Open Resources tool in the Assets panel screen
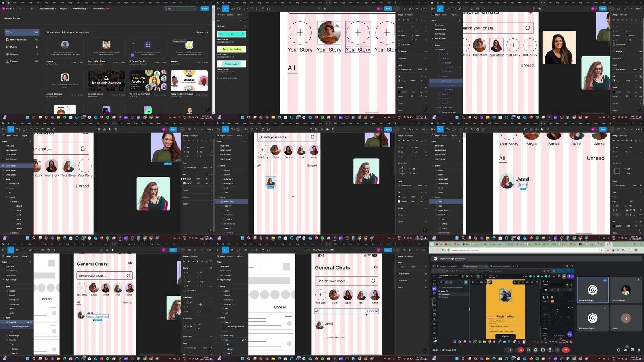 257,9
